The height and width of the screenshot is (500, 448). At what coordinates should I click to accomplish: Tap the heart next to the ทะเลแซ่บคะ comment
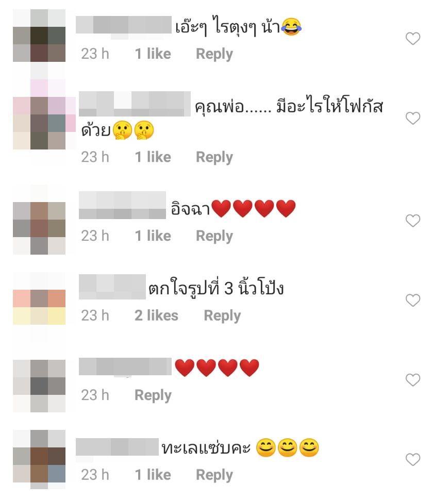coord(412,459)
